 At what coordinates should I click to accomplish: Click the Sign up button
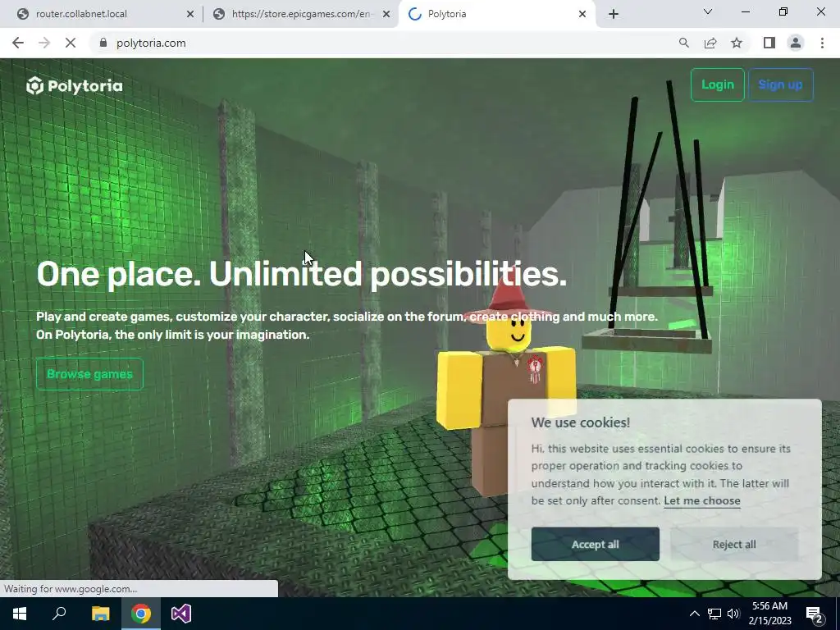[x=781, y=84]
